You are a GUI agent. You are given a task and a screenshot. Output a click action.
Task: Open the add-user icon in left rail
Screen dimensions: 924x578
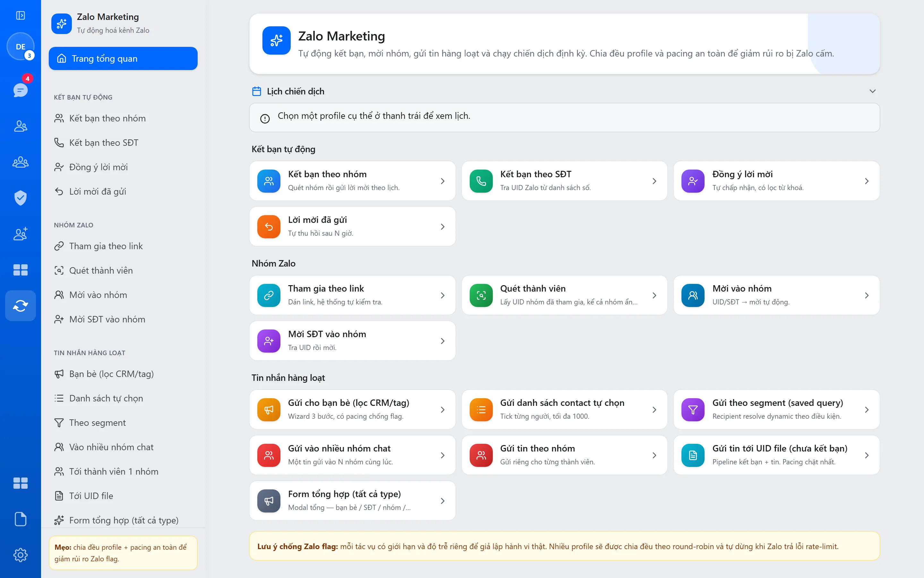pos(20,233)
